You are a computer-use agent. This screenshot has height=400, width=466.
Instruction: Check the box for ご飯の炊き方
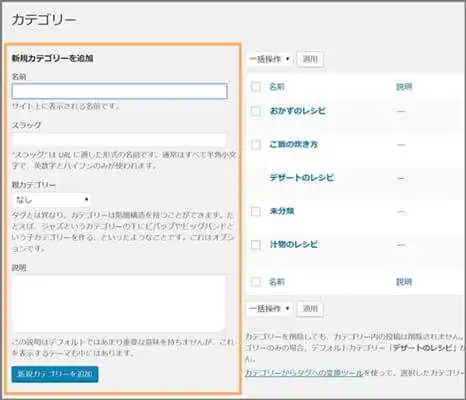point(256,145)
